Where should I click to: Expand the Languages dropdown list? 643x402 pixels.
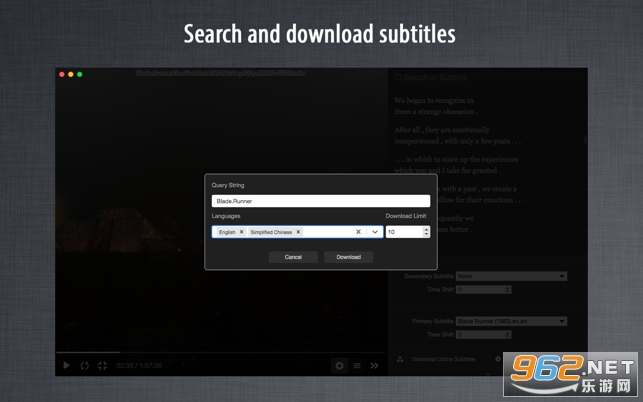pyautogui.click(x=375, y=232)
